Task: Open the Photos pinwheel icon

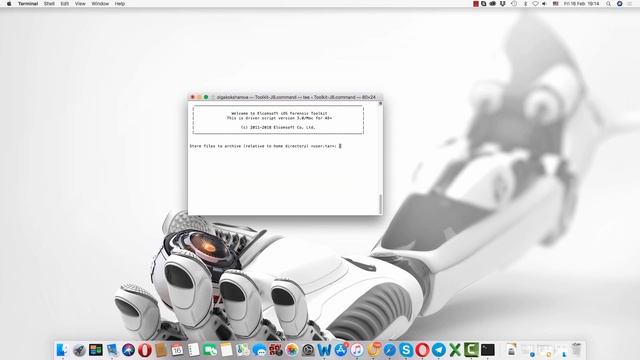Action: click(x=291, y=350)
